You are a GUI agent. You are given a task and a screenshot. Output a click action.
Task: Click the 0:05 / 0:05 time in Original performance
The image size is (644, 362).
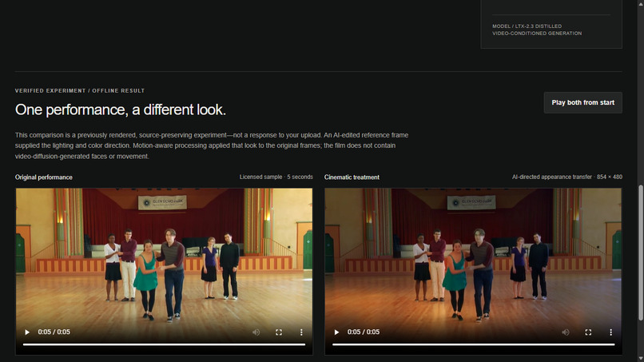point(54,332)
